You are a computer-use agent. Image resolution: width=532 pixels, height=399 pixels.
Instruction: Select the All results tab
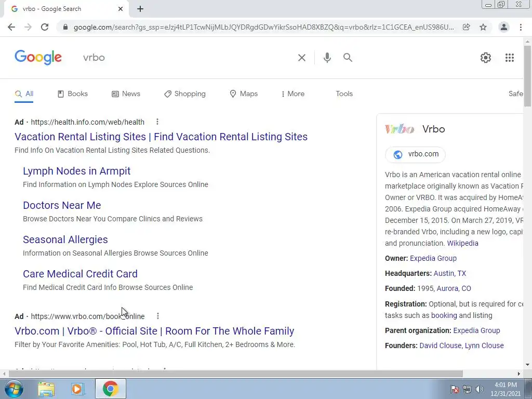pyautogui.click(x=24, y=94)
